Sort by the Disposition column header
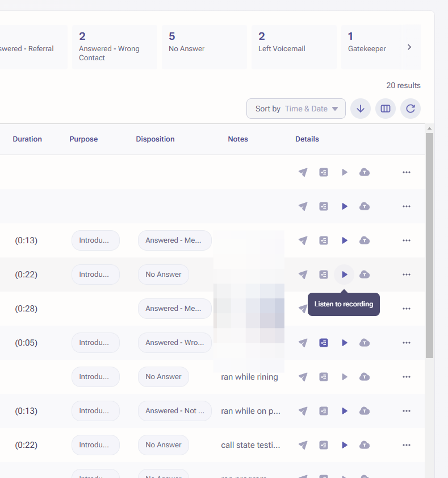The image size is (448, 478). tap(155, 139)
